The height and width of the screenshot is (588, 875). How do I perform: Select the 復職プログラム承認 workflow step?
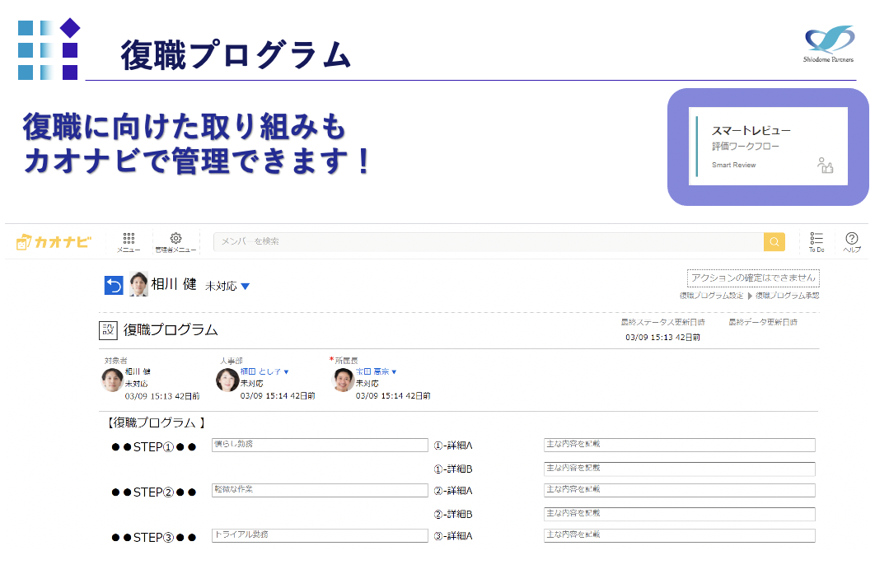788,296
